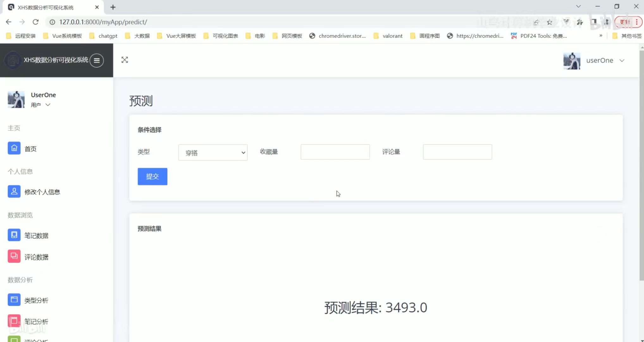
Task: Click the 更新 browser update button
Action: click(625, 22)
